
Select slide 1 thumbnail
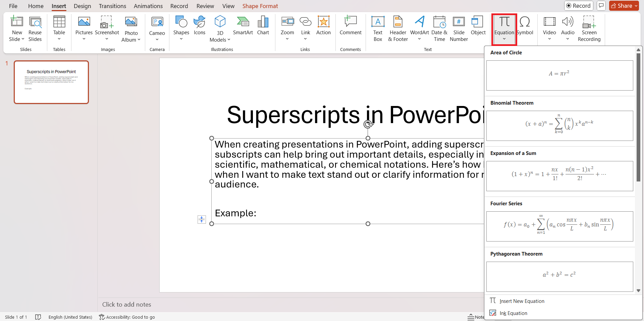51,82
